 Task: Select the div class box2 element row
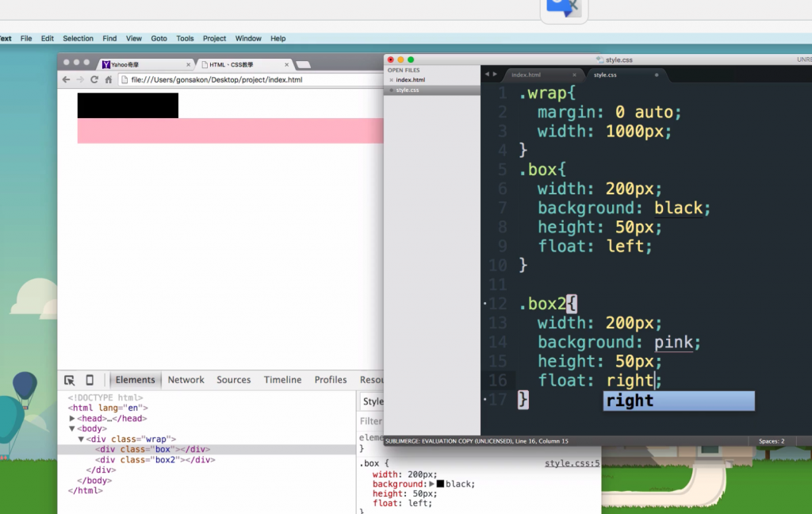click(206, 459)
